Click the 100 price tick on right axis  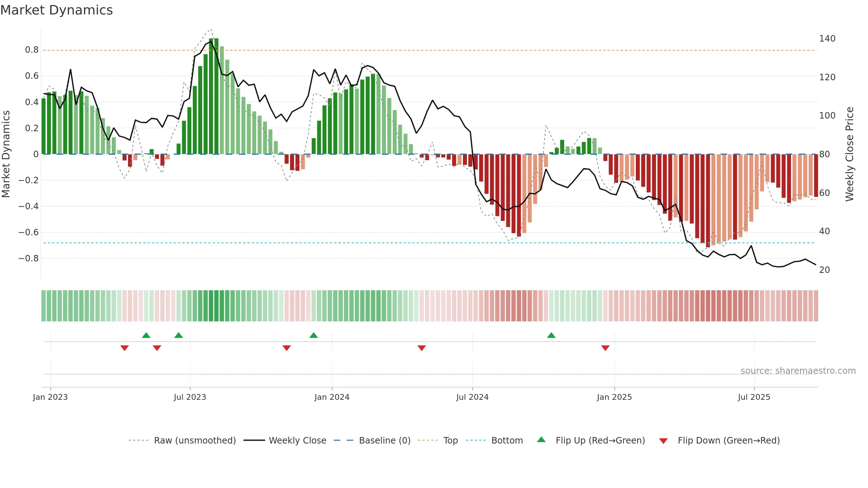coord(827,116)
